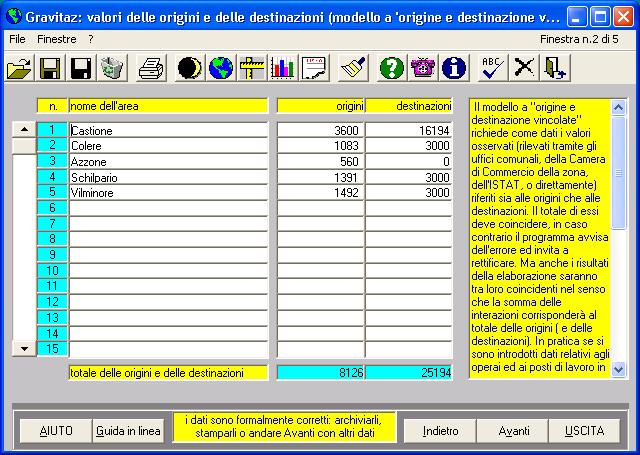This screenshot has height=455, width=640.
Task: Click the globe icon in toolbar
Action: (x=220, y=68)
